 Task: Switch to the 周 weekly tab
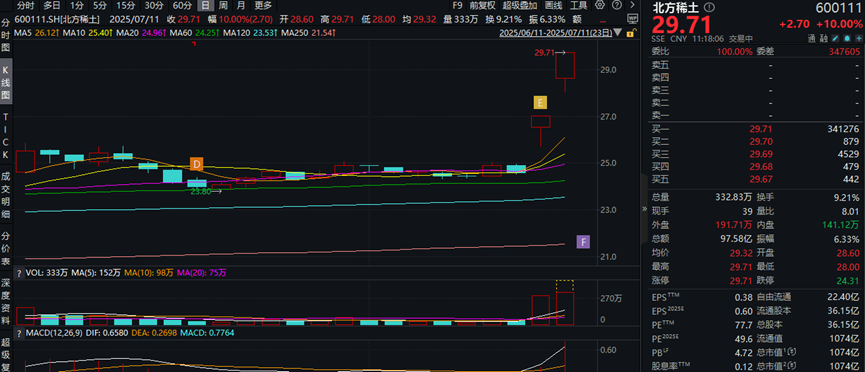(x=222, y=6)
